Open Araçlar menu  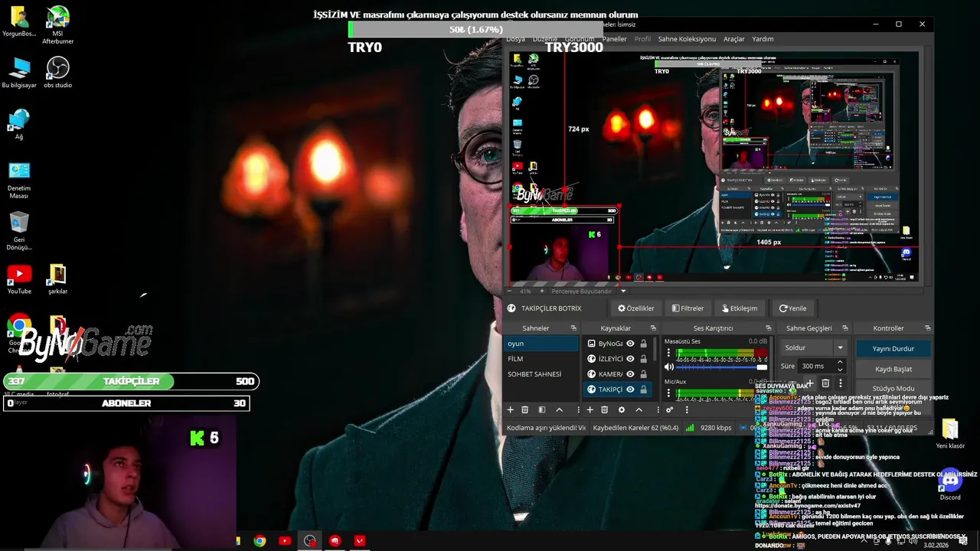pyautogui.click(x=733, y=39)
